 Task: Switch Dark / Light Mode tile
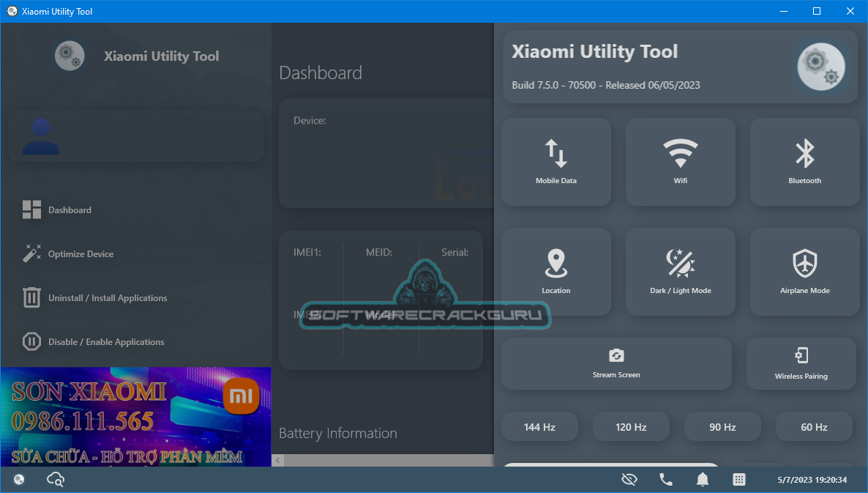(x=681, y=272)
